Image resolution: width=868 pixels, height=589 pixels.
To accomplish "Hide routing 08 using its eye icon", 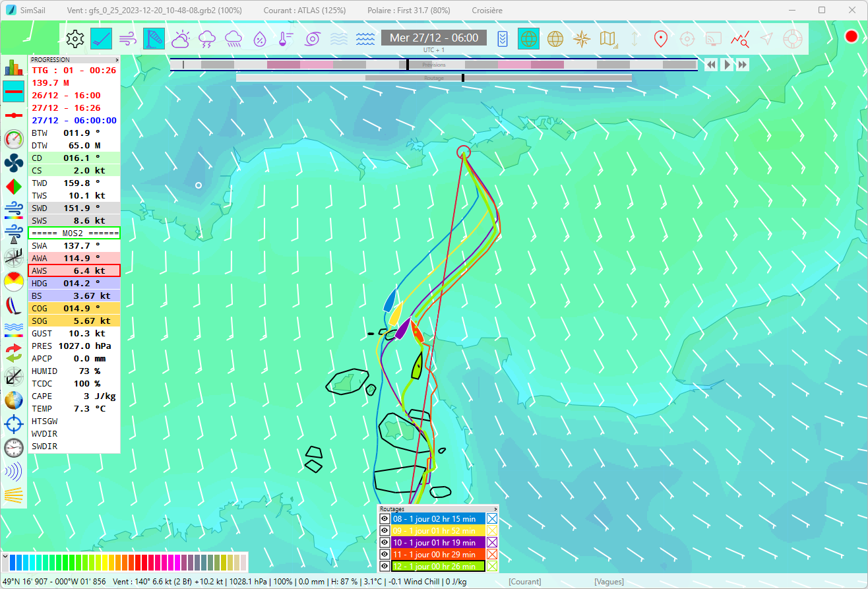I will 385,519.
